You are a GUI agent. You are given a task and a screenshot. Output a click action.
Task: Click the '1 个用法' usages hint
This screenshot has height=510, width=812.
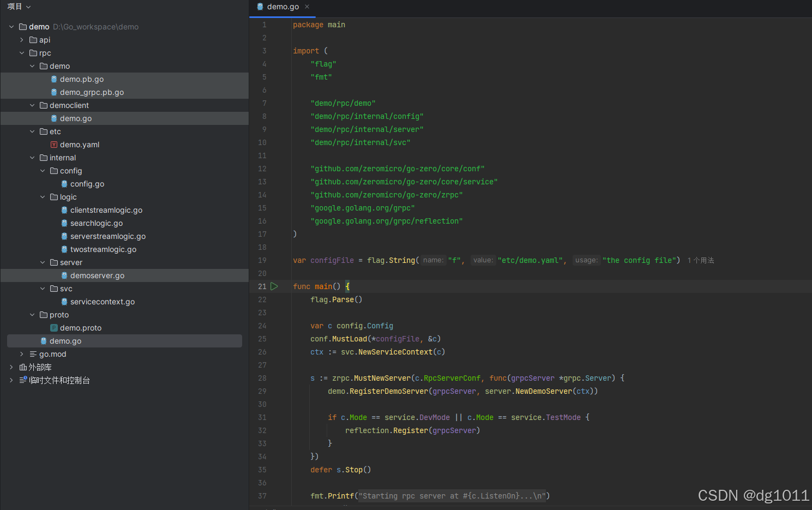pyautogui.click(x=701, y=261)
